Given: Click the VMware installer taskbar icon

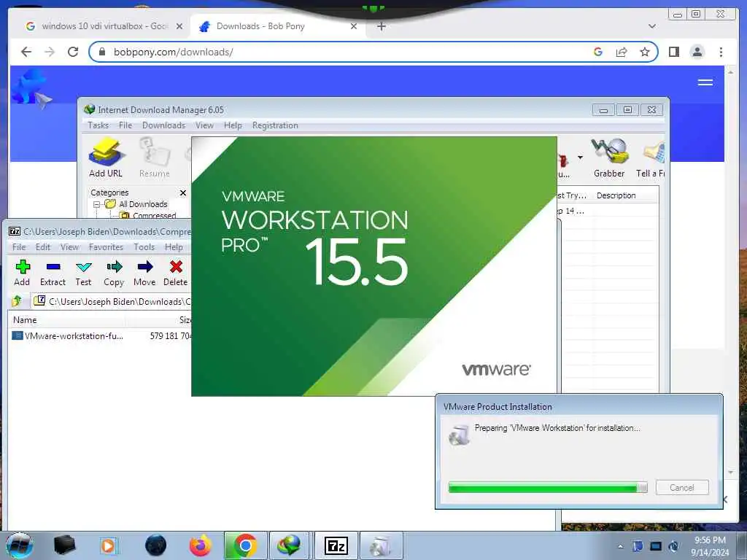Looking at the screenshot, I should (381, 545).
